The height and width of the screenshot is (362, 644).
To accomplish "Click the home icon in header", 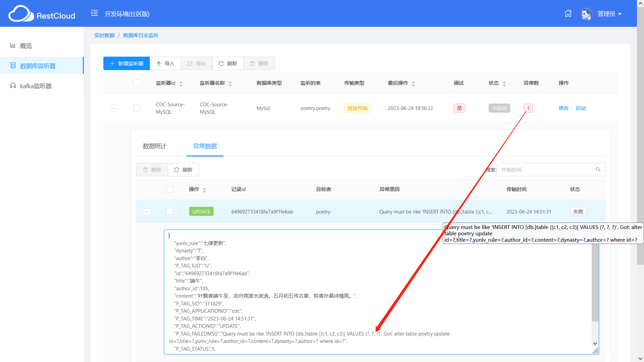I will [x=568, y=13].
